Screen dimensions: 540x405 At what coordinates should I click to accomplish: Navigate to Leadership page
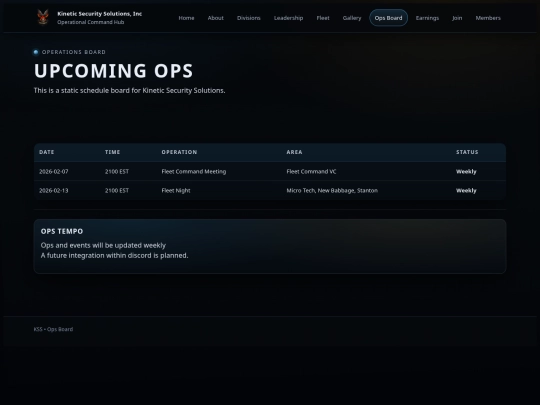[289, 18]
